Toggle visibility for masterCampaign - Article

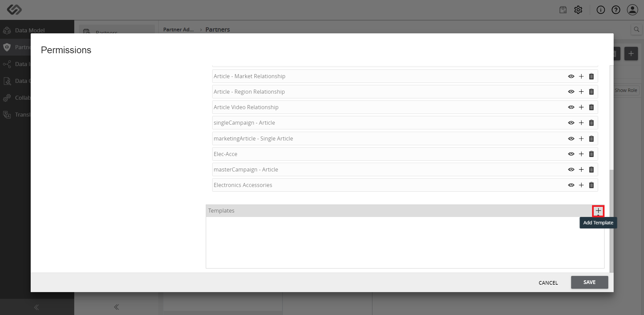click(x=571, y=170)
